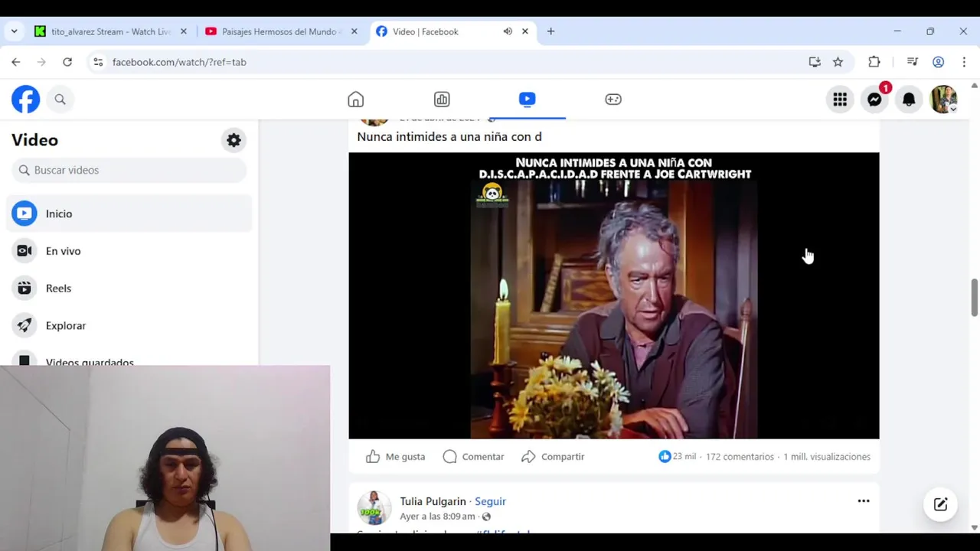Screen dimensions: 980x551
Task: Bookmark this page star icon
Action: (x=838, y=62)
